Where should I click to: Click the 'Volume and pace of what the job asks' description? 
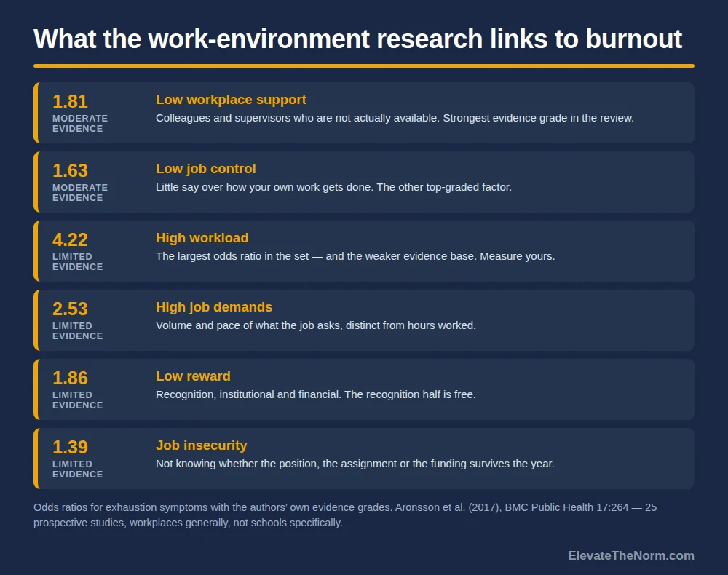316,325
